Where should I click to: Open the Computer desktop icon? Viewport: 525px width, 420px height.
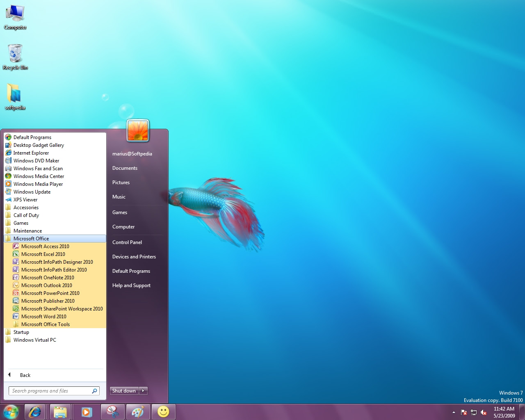click(x=15, y=17)
